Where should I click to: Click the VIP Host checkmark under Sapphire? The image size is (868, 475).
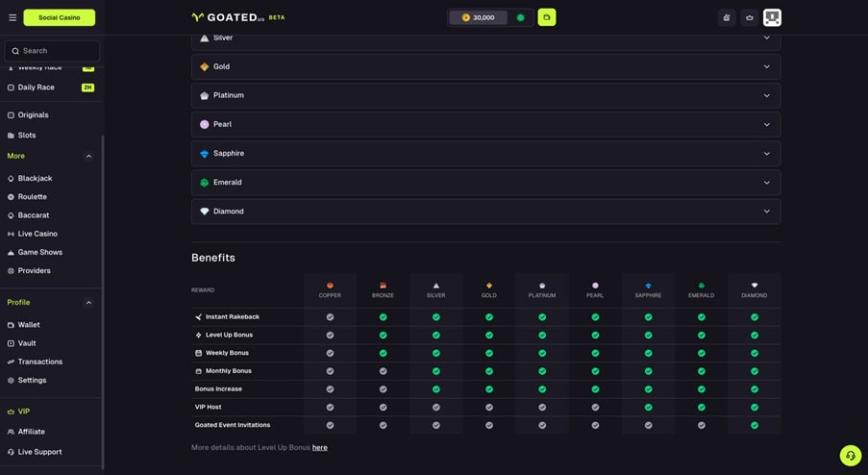648,408
